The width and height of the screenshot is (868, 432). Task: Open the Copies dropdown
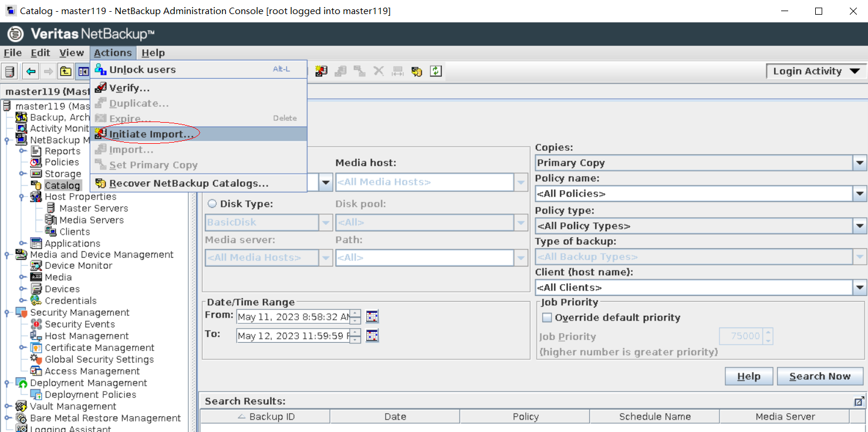(860, 163)
